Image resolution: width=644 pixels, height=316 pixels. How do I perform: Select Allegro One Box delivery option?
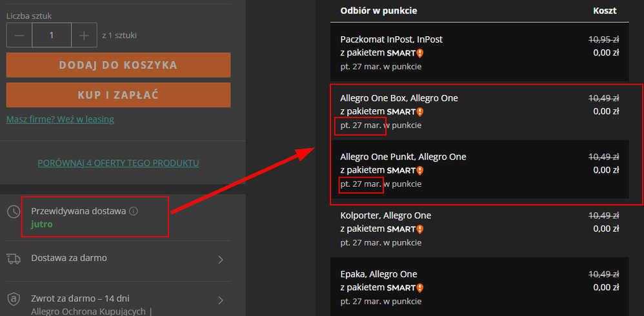(x=399, y=98)
